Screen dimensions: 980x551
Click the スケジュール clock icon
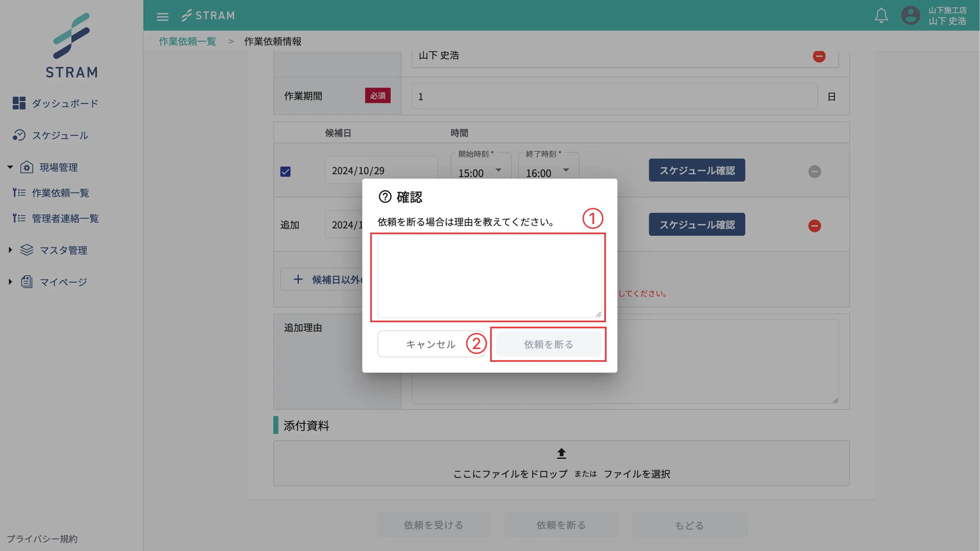(x=20, y=135)
